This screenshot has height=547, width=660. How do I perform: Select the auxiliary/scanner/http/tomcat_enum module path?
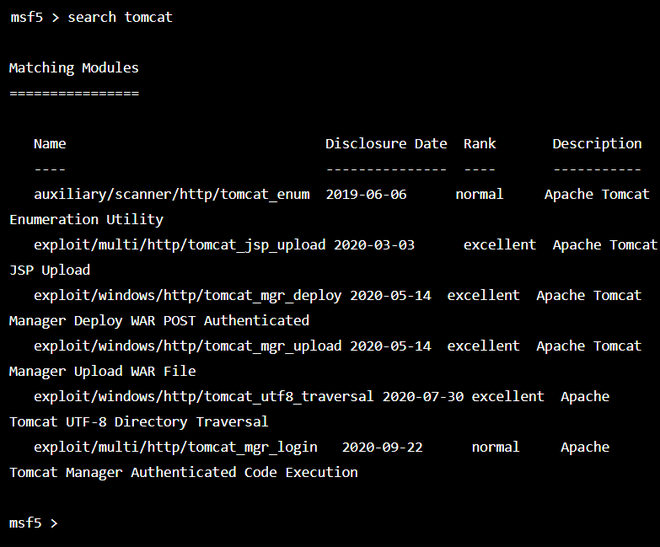pos(172,194)
